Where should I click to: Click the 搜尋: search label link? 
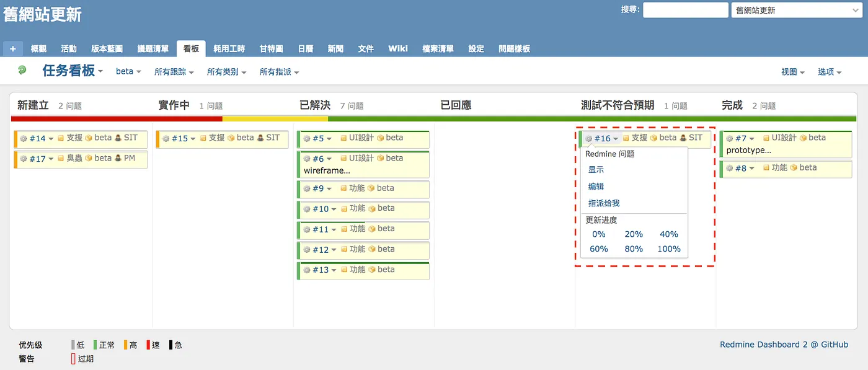(630, 9)
